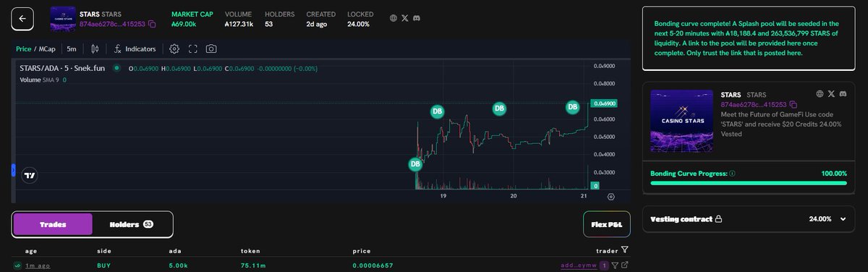This screenshot has width=868, height=272.
Task: Open the Flex P&L button
Action: coord(606,224)
